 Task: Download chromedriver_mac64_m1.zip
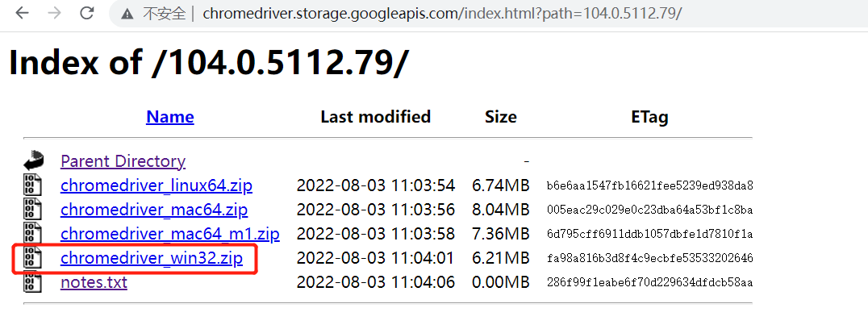click(169, 235)
